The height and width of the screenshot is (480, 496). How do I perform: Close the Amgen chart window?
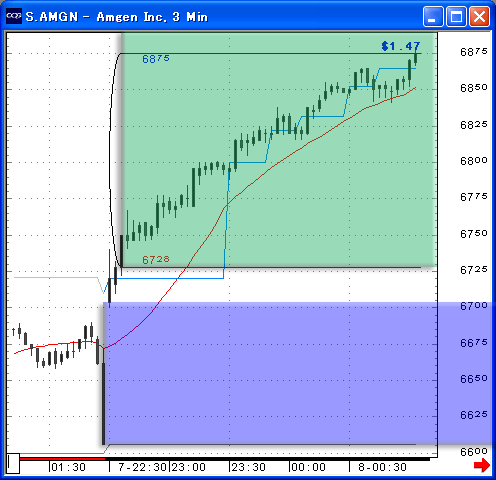coord(479,16)
